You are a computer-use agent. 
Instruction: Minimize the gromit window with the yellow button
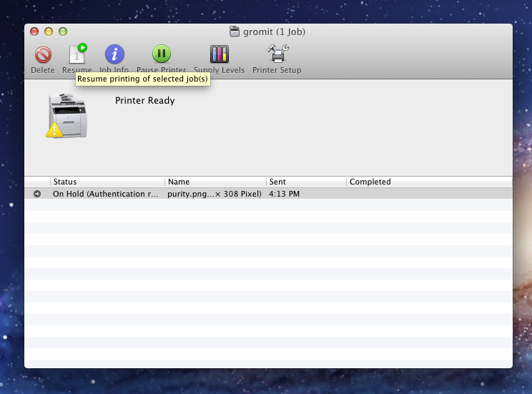(x=49, y=31)
